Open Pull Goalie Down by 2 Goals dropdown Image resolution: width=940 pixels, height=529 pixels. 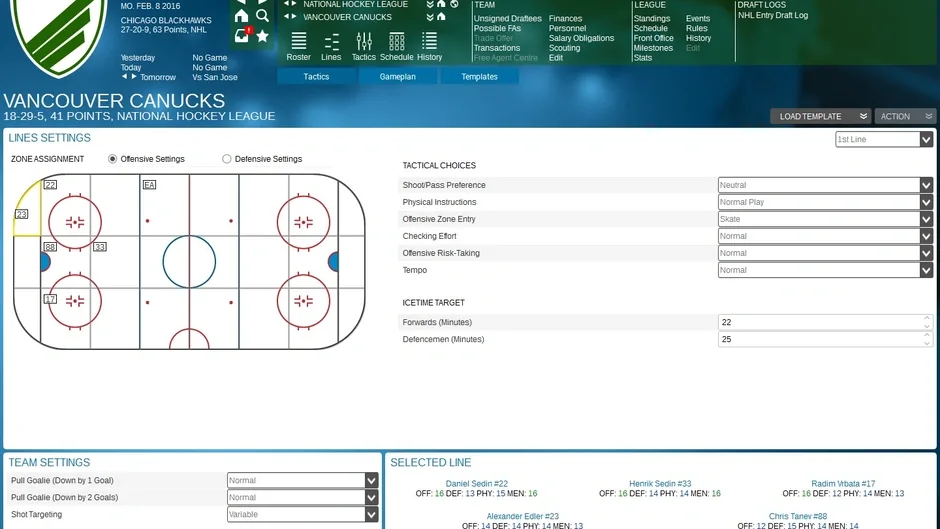pos(302,497)
